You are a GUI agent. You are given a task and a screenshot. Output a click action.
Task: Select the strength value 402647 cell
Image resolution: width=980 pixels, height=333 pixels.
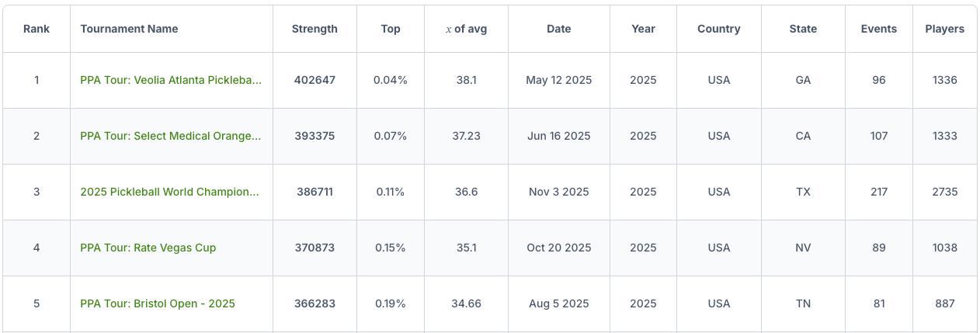point(315,80)
